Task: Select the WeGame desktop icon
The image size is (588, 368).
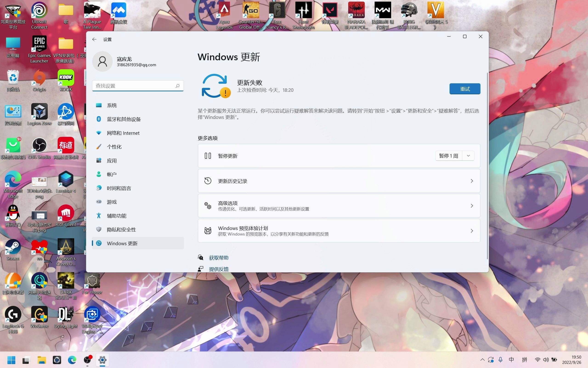Action: (x=39, y=318)
